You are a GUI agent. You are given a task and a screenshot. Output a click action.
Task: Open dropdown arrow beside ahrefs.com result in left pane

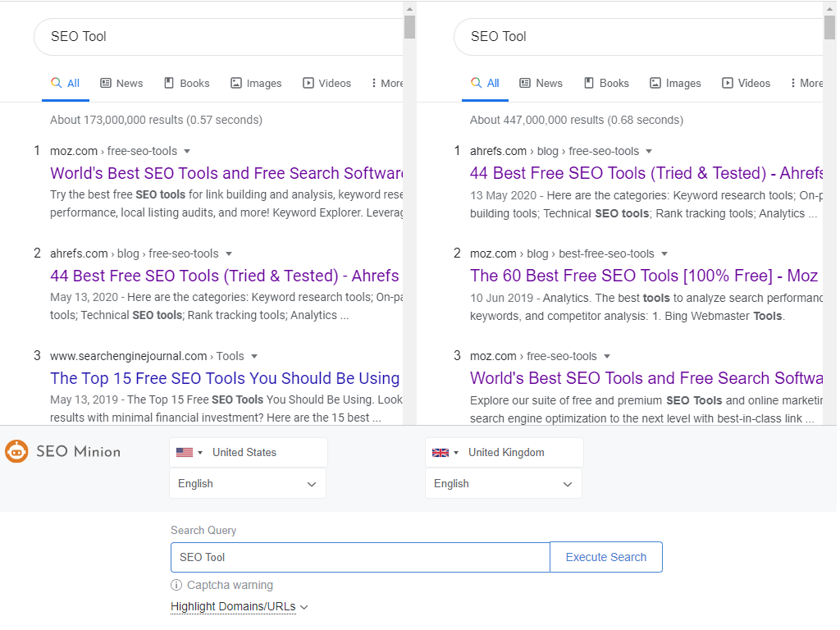point(229,254)
